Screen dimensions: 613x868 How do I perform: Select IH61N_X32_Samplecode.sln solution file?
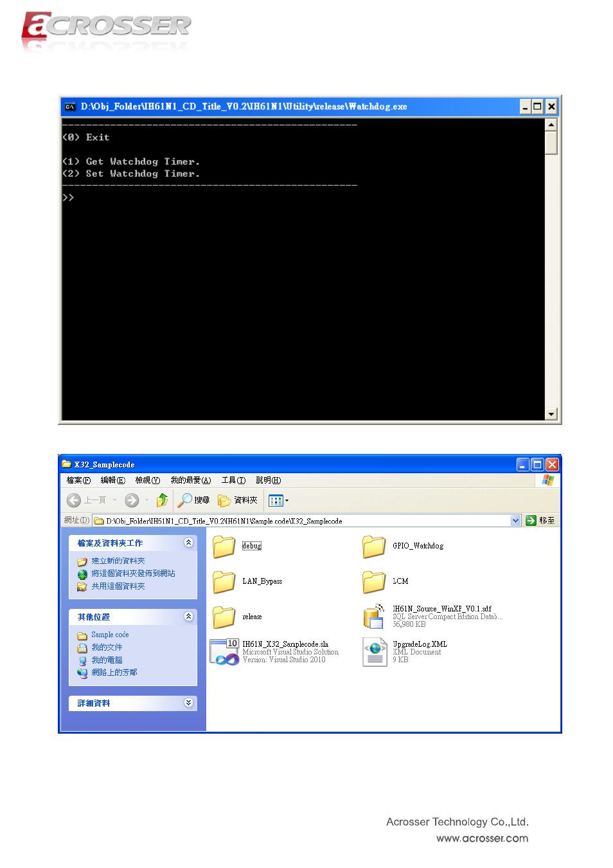(x=224, y=651)
